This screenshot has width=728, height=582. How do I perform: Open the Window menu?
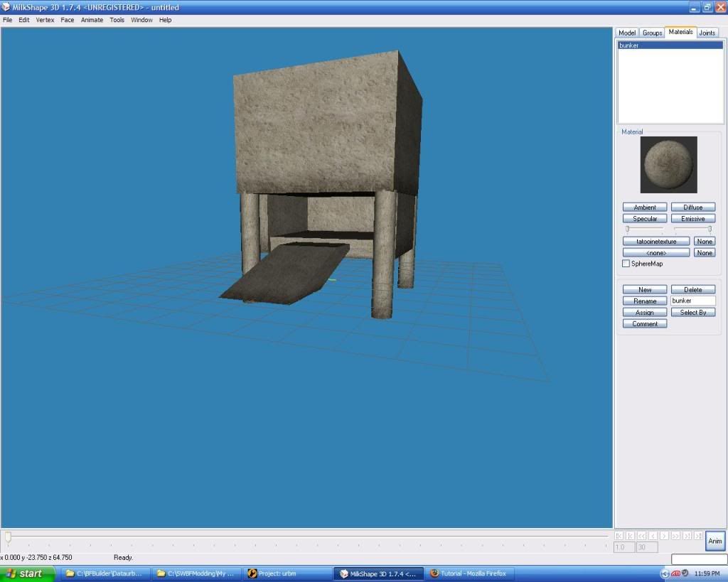(x=141, y=20)
